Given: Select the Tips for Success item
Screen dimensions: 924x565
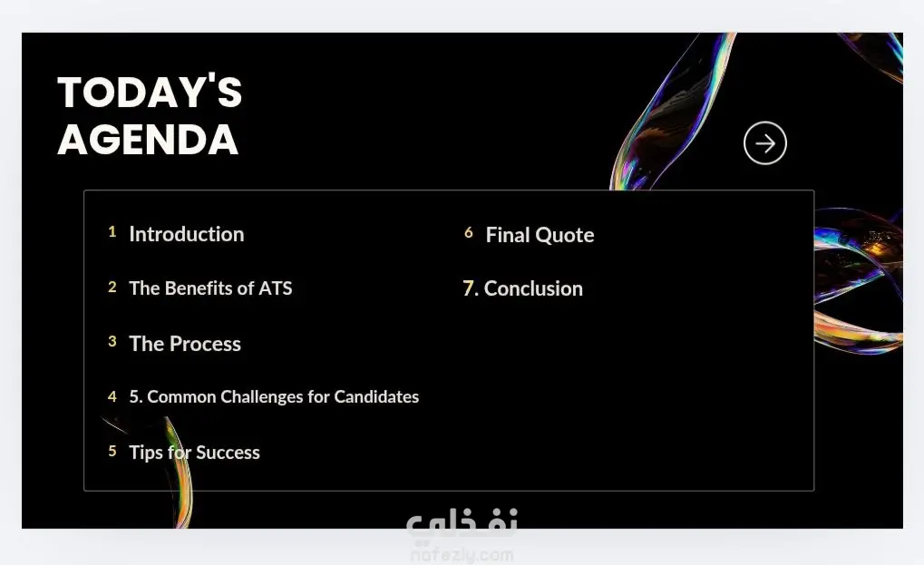Looking at the screenshot, I should coord(194,452).
